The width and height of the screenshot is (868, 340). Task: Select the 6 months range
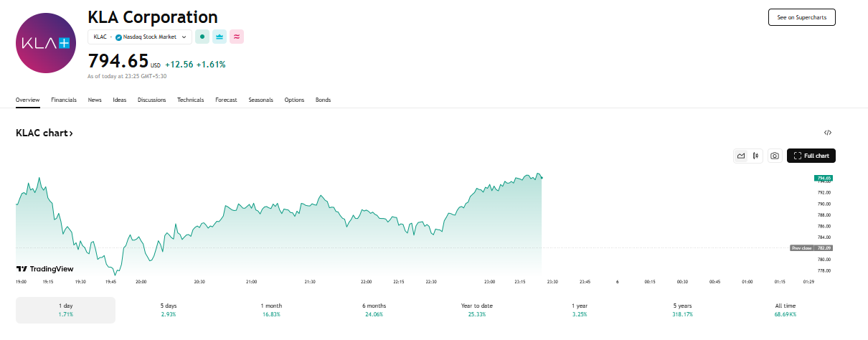click(374, 310)
